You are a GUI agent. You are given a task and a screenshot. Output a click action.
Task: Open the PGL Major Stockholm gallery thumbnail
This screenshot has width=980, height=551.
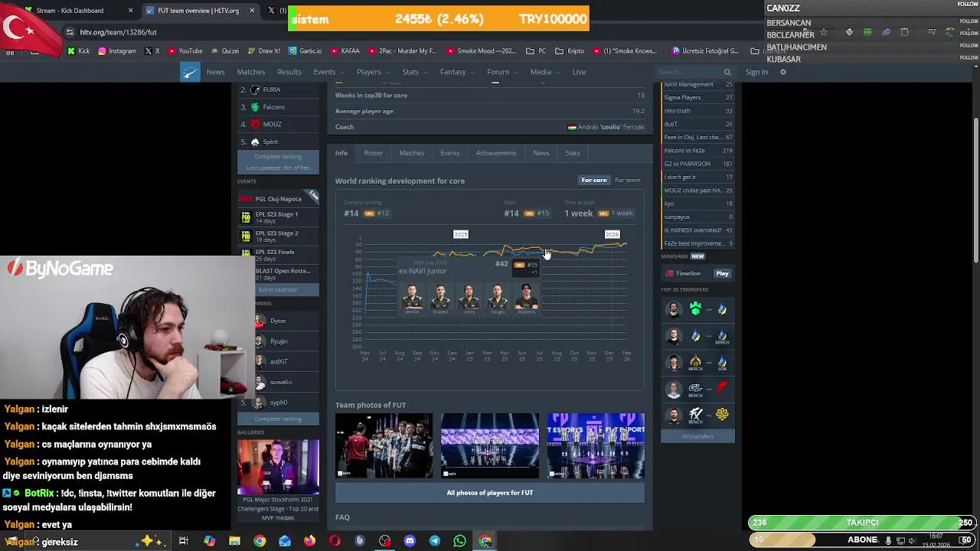pyautogui.click(x=278, y=467)
